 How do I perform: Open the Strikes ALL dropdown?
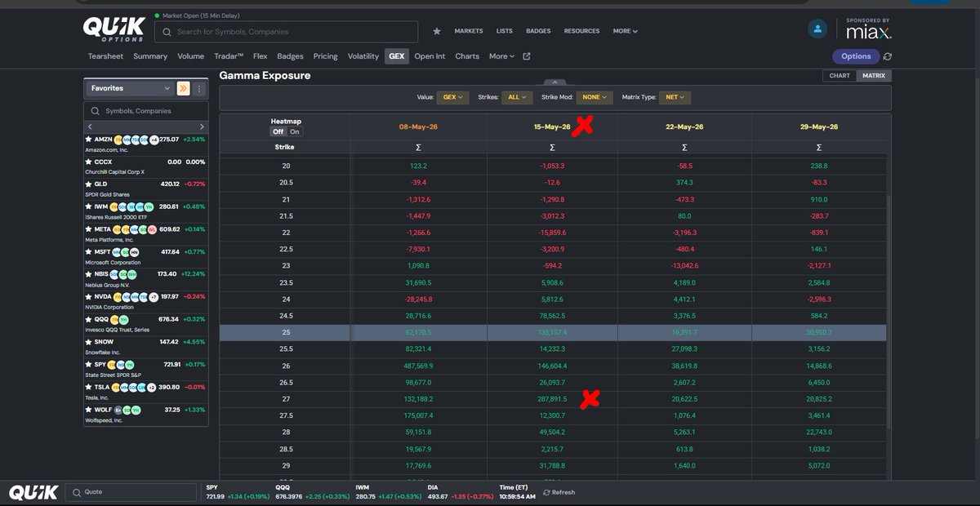[516, 97]
